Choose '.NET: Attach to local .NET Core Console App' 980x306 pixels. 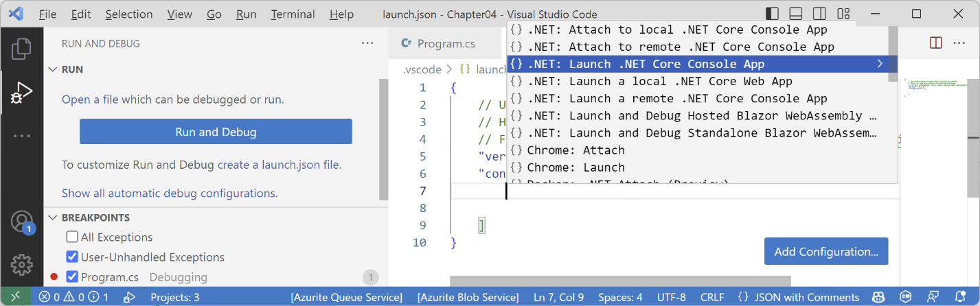point(697,30)
